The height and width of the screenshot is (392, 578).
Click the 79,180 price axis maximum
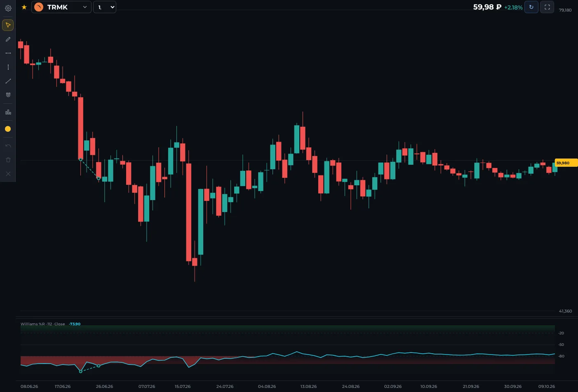[565, 10]
